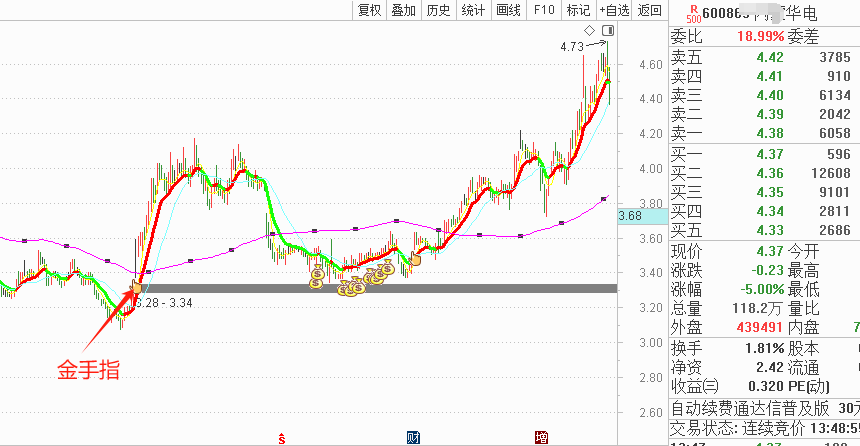Click the 标记 mark button
This screenshot has width=860, height=446.
(578, 10)
